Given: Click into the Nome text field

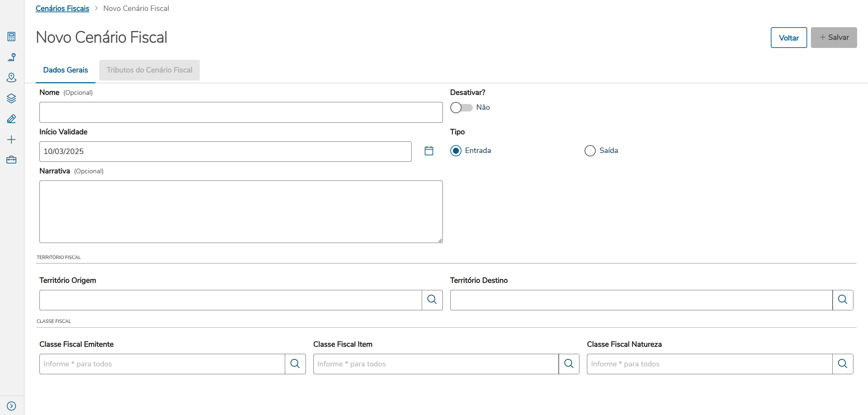Looking at the screenshot, I should pyautogui.click(x=241, y=112).
